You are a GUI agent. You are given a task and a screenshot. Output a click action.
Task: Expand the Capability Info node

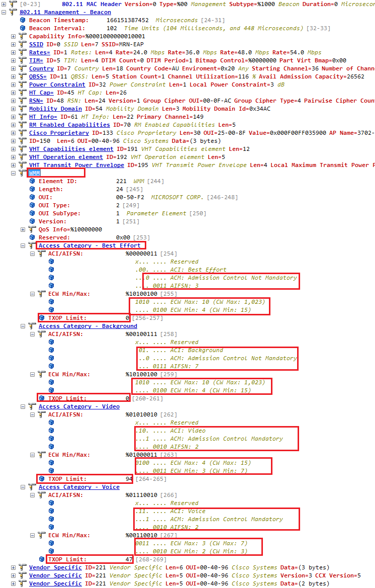click(x=14, y=36)
